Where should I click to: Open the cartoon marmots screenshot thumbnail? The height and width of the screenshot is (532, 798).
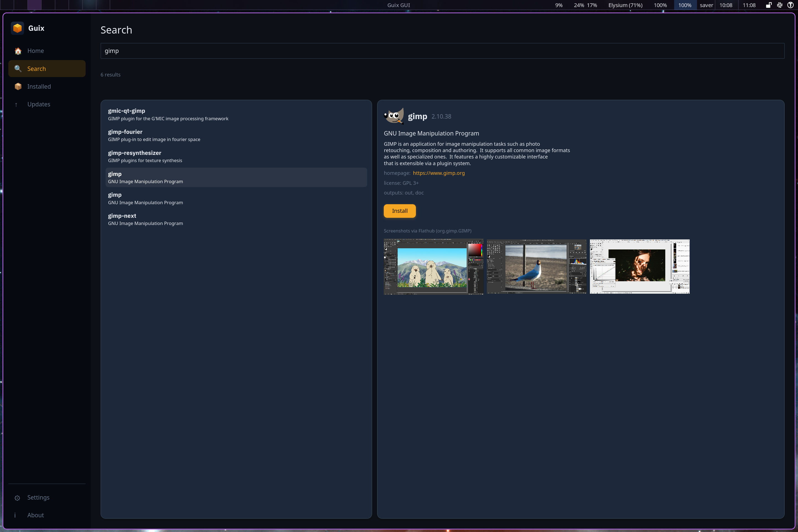pyautogui.click(x=434, y=267)
